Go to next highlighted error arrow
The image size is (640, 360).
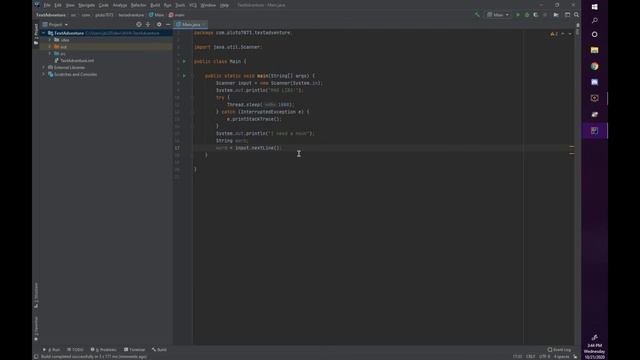[x=570, y=34]
